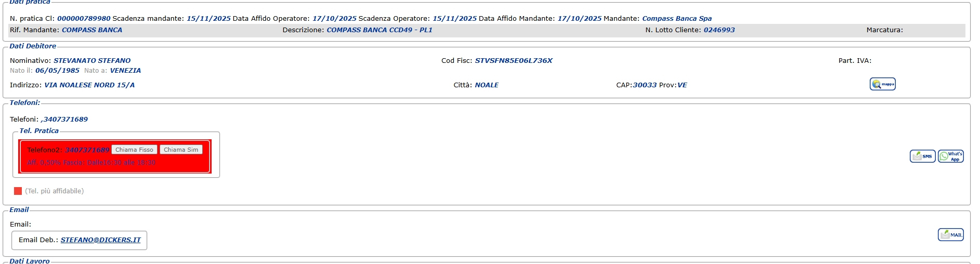
Task: Click the debtor name STEVANATO STEFANO
Action: (x=92, y=61)
